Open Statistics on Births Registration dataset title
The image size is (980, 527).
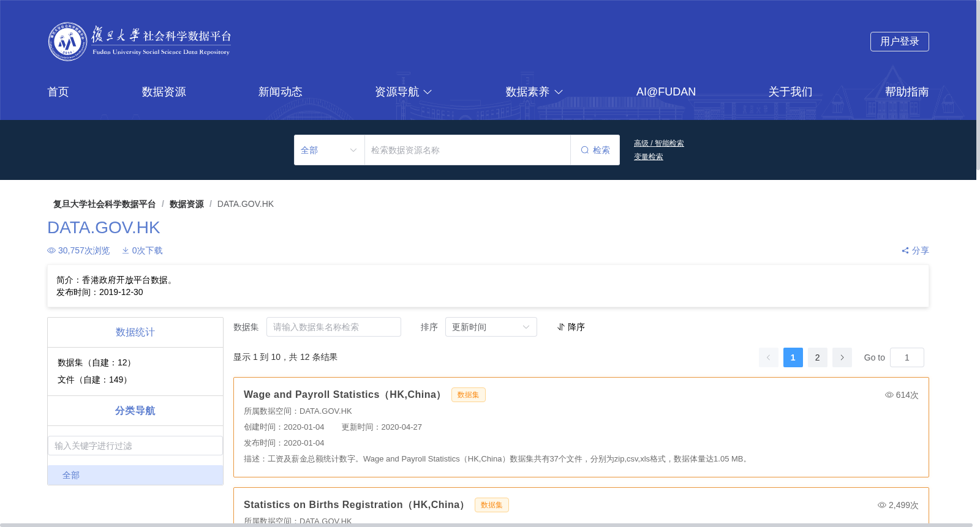(x=356, y=505)
